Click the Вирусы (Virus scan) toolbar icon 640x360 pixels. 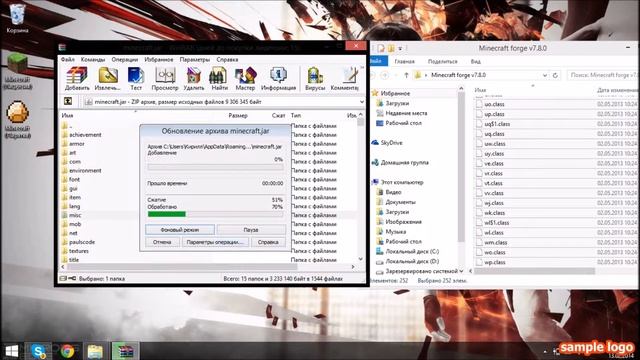(315, 79)
